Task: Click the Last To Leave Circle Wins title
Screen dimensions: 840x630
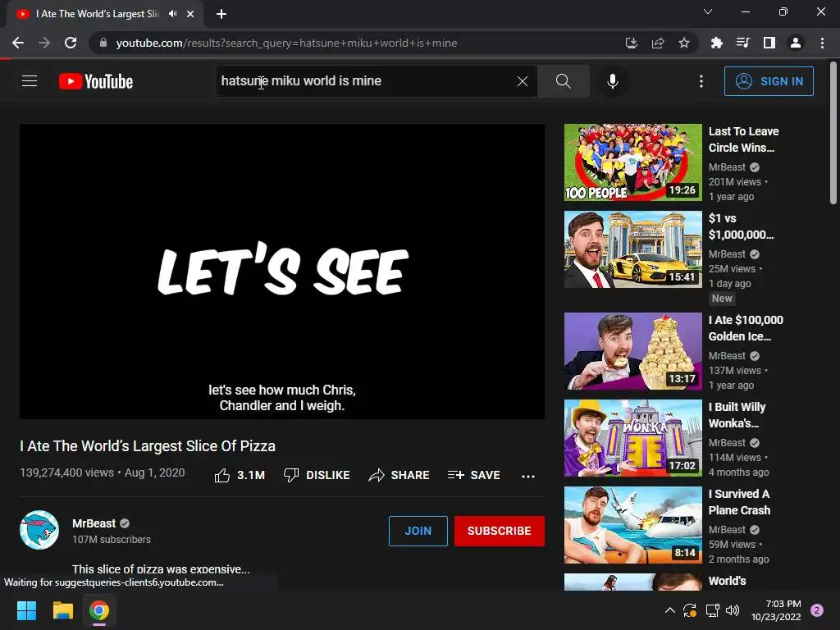Action: pos(743,139)
